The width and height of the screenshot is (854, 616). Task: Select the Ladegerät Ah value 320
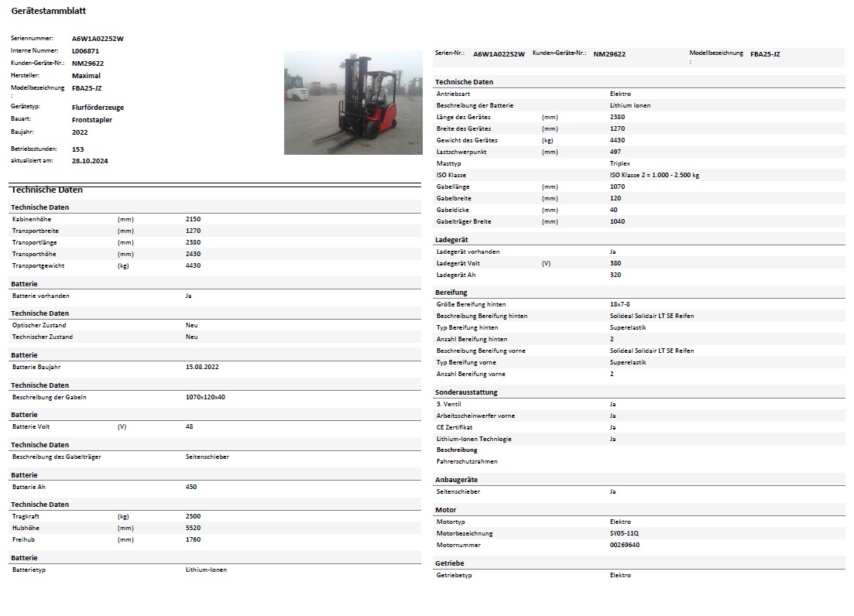(616, 275)
